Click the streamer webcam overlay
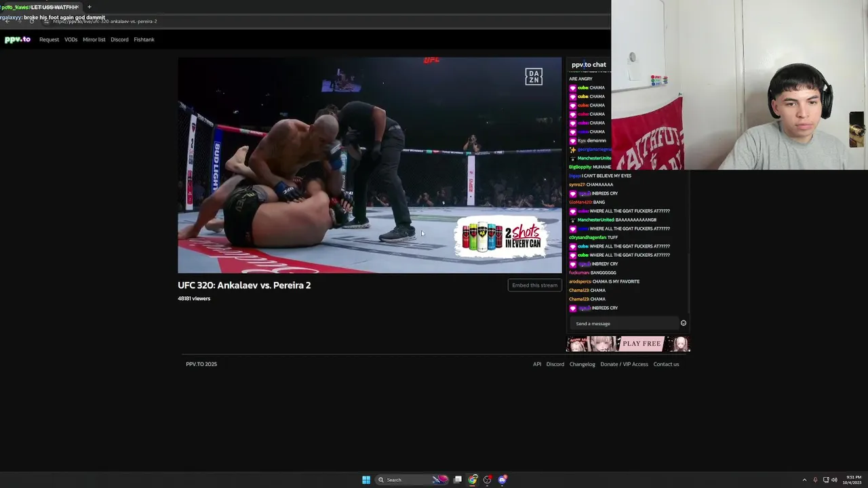Screen dimensions: 868x488 click(x=739, y=85)
